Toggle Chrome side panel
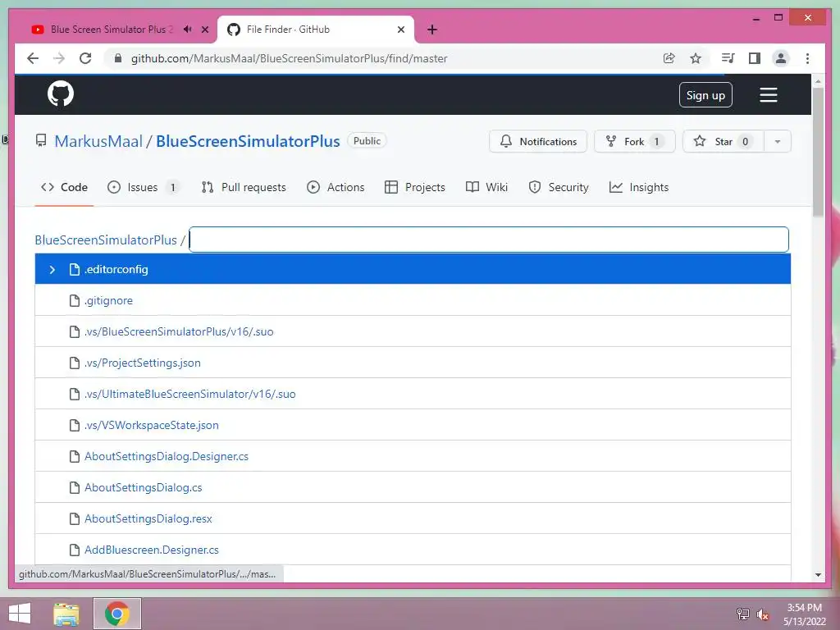Image resolution: width=840 pixels, height=630 pixels. point(755,58)
